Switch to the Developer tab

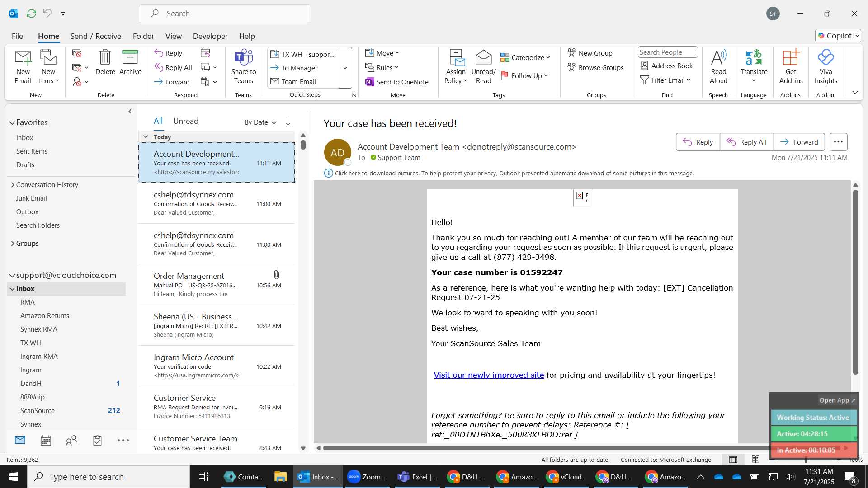[x=210, y=36]
